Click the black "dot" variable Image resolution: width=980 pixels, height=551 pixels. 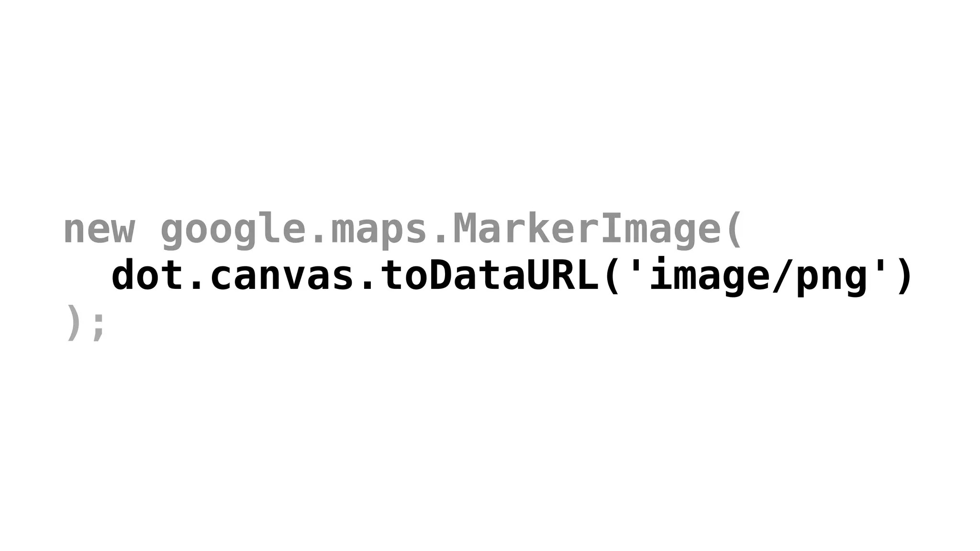[148, 274]
